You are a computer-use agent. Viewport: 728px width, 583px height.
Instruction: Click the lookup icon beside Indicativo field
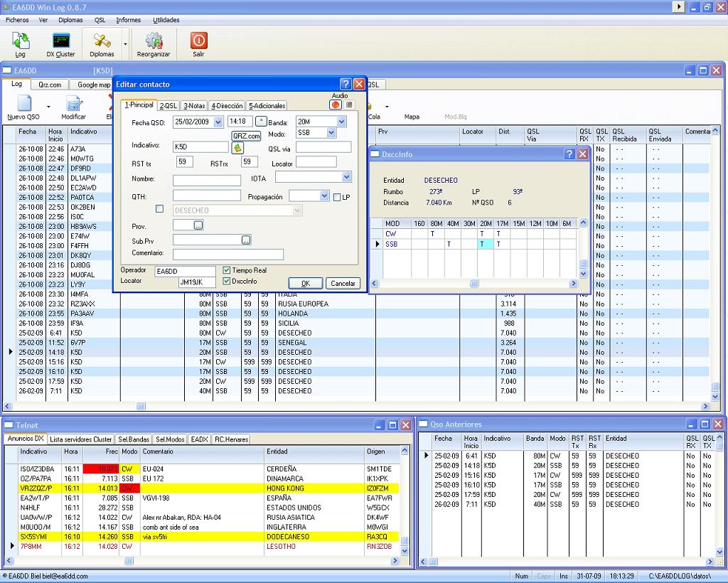(237, 147)
